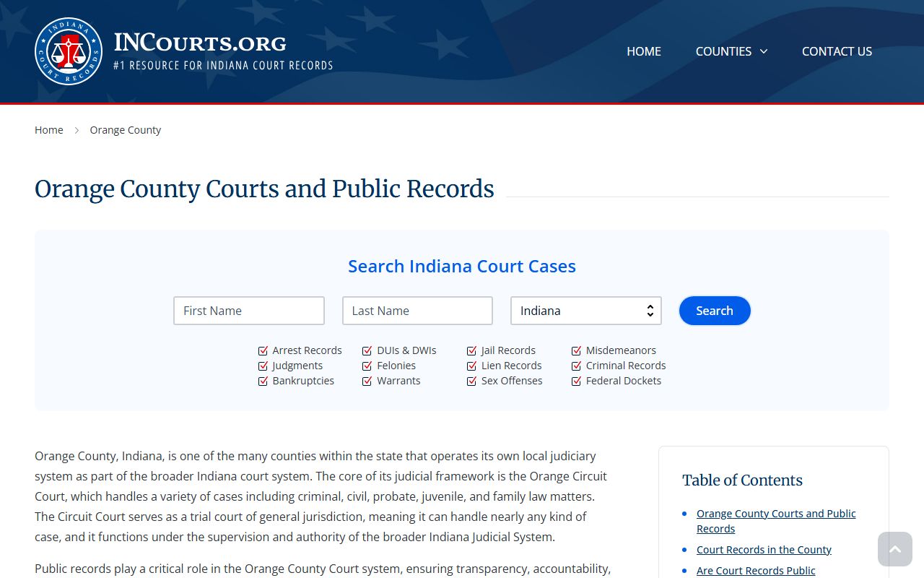Click the First Name field
Viewport: 924px width, 578px height.
249,311
